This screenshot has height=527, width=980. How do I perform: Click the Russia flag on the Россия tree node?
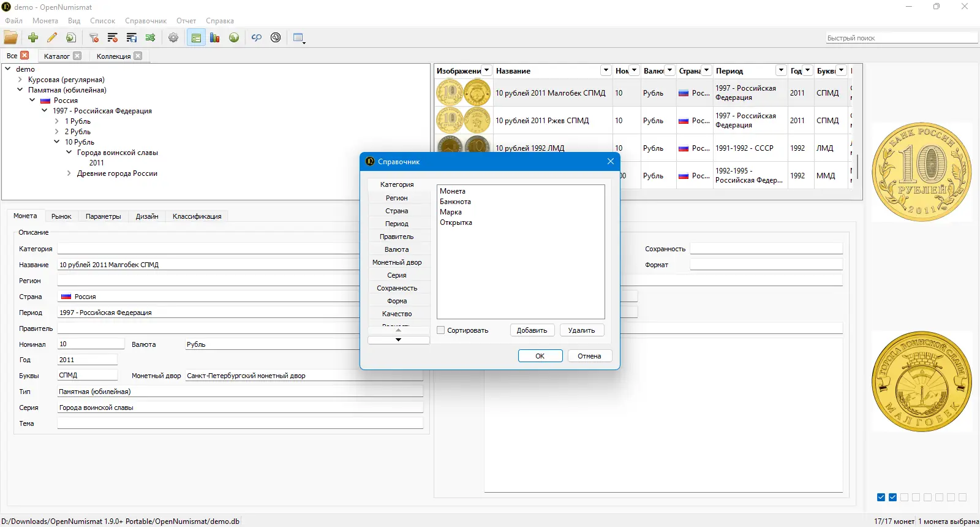click(x=45, y=100)
